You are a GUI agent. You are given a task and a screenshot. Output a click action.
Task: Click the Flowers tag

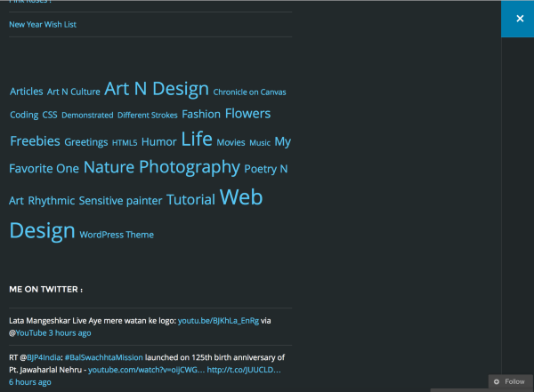(x=247, y=114)
